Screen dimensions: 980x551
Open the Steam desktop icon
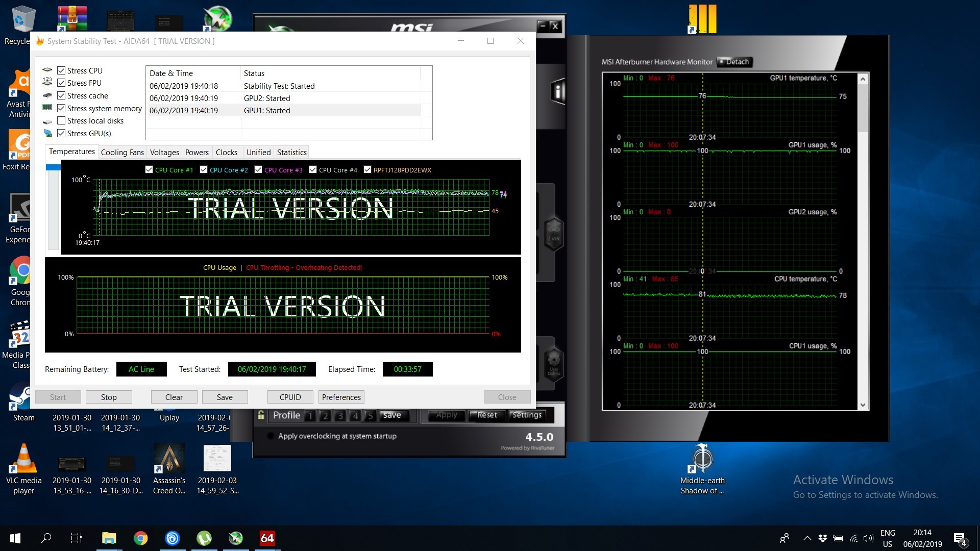point(23,402)
